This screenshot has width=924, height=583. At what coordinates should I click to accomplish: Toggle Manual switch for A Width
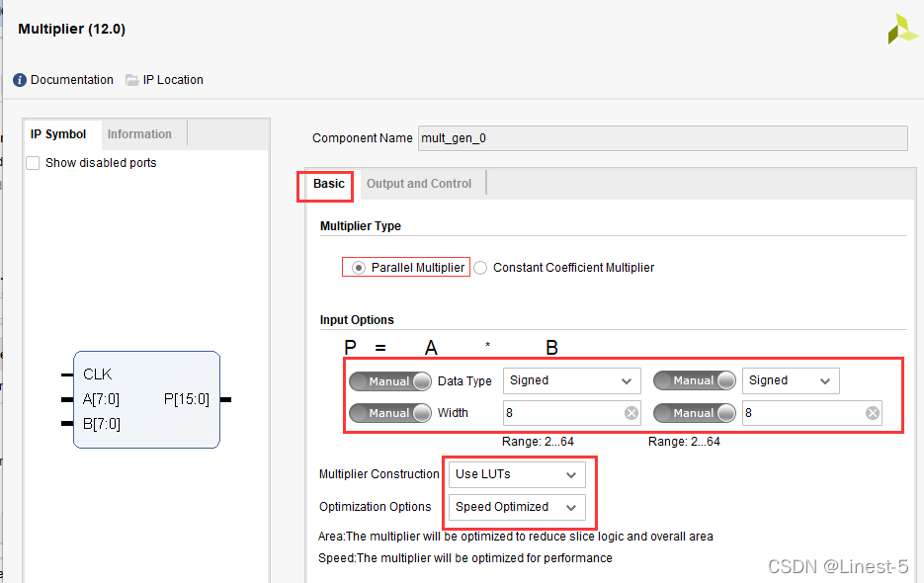point(390,413)
